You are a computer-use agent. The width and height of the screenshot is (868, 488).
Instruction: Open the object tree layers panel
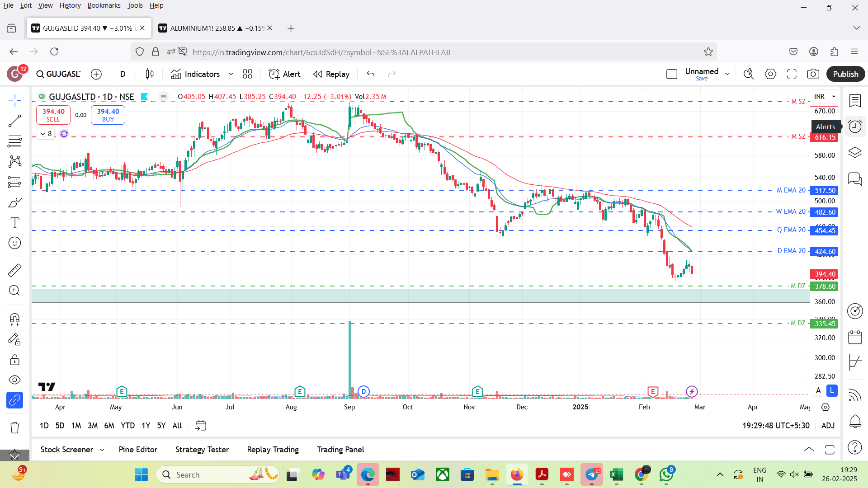tap(854, 153)
